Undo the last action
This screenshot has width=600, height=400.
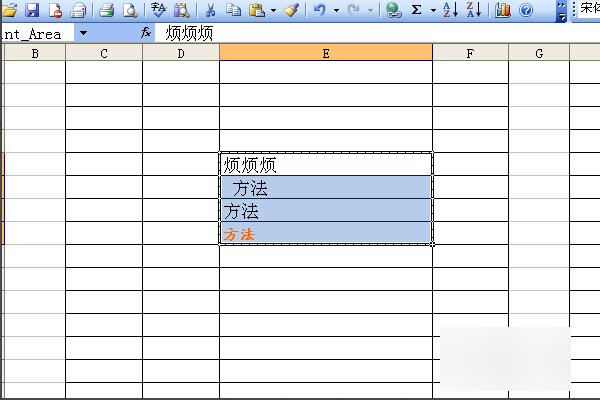(x=320, y=10)
